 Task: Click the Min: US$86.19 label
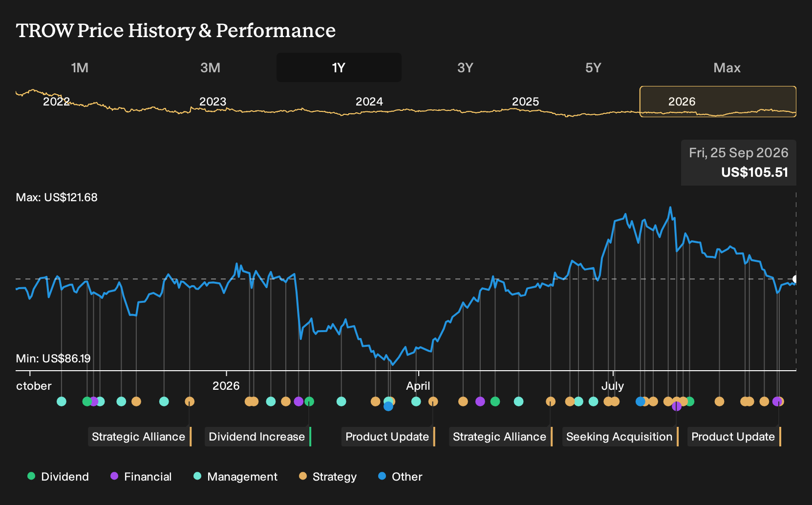(53, 358)
